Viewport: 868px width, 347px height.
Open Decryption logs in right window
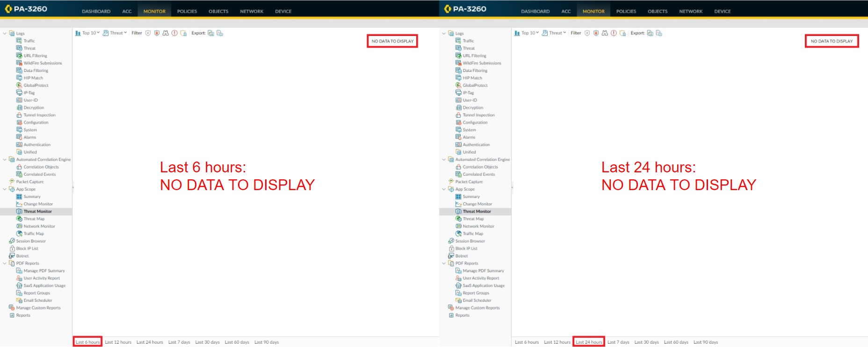(470, 108)
